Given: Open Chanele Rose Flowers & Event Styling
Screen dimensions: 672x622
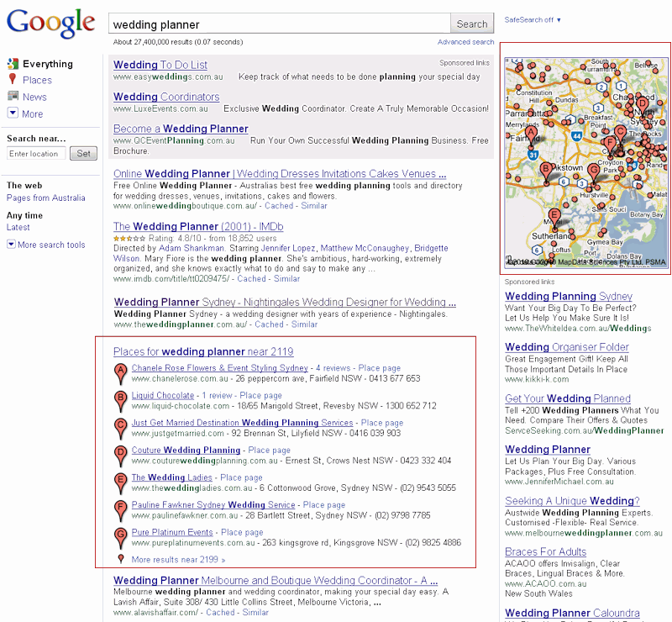Looking at the screenshot, I should (x=220, y=367).
